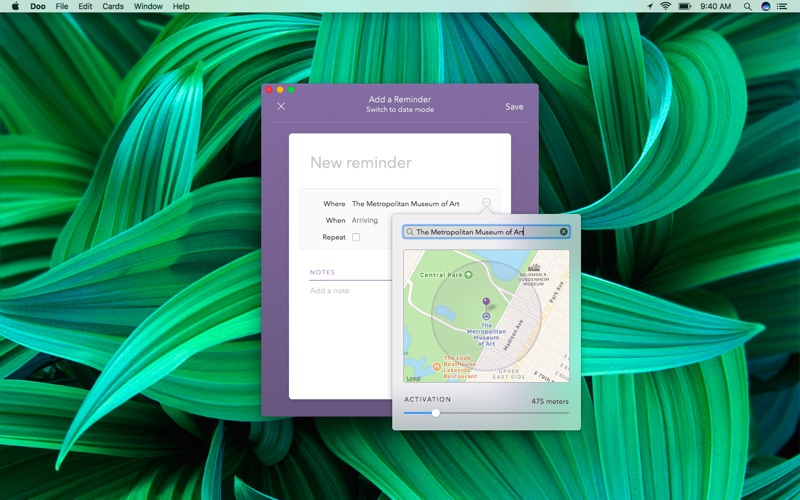Open the Apple menu
Viewport: 800px width, 500px height.
15,6
